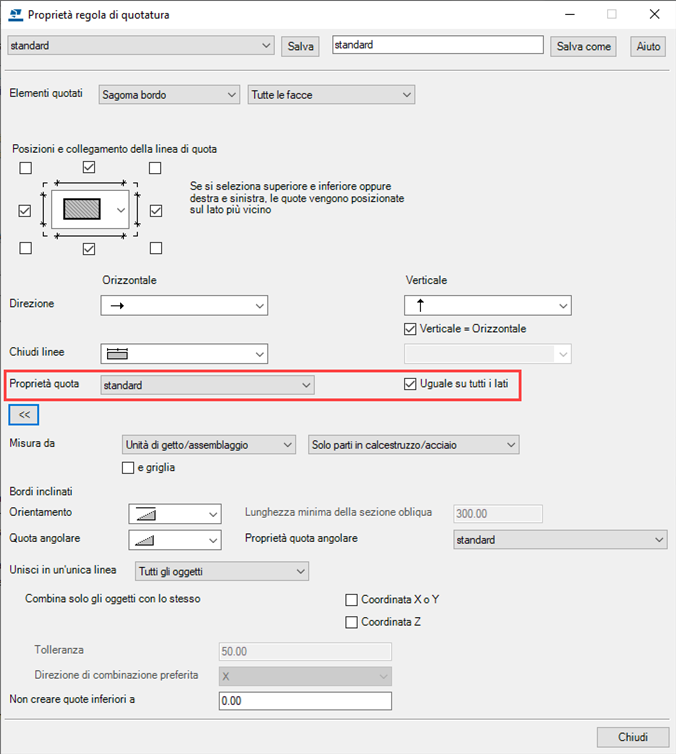Viewport: 676px width, 754px height.
Task: Open the Tutte le facce dropdown
Action: [331, 95]
